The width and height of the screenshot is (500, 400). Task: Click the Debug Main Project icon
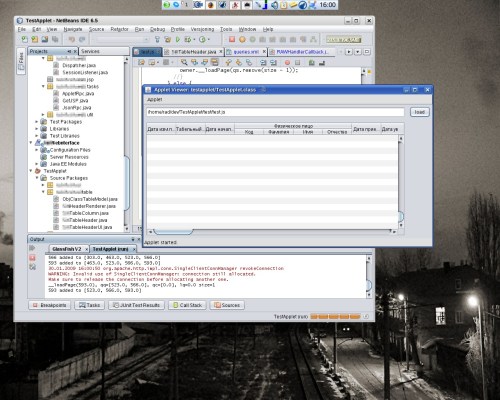pos(189,39)
